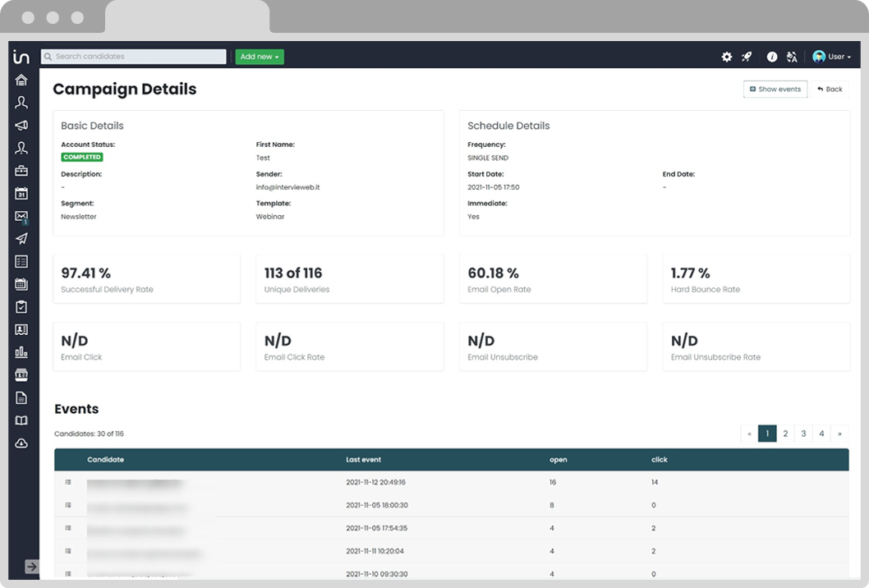The width and height of the screenshot is (869, 588).
Task: Open row menu for 2021-11-05 17:54:35 event
Action: click(x=68, y=528)
